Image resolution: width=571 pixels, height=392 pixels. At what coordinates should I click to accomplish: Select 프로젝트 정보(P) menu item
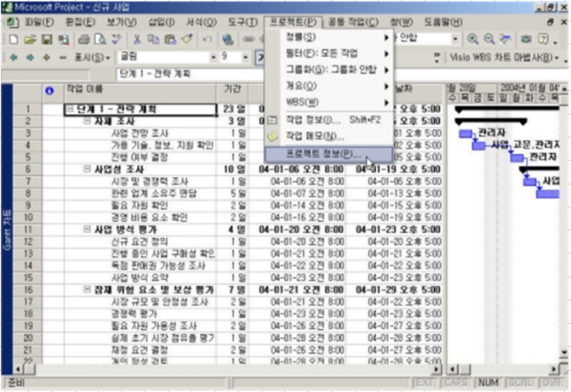pyautogui.click(x=329, y=154)
